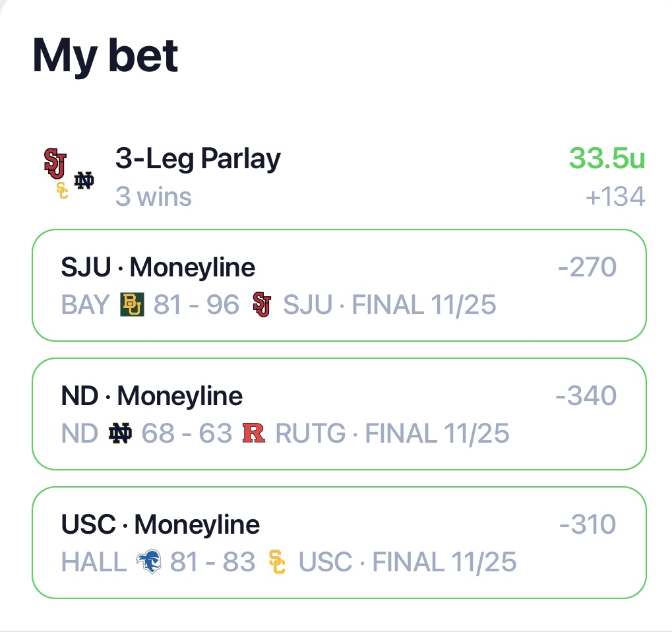The width and height of the screenshot is (672, 634).
Task: Click the Notre Dame logo in parlay header
Action: (84, 181)
